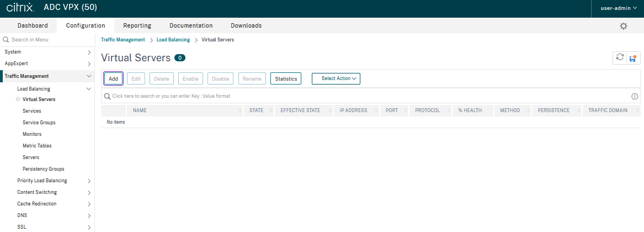Click the sort arrows on the NAME column
Image resolution: width=644 pixels, height=232 pixels.
[240, 110]
